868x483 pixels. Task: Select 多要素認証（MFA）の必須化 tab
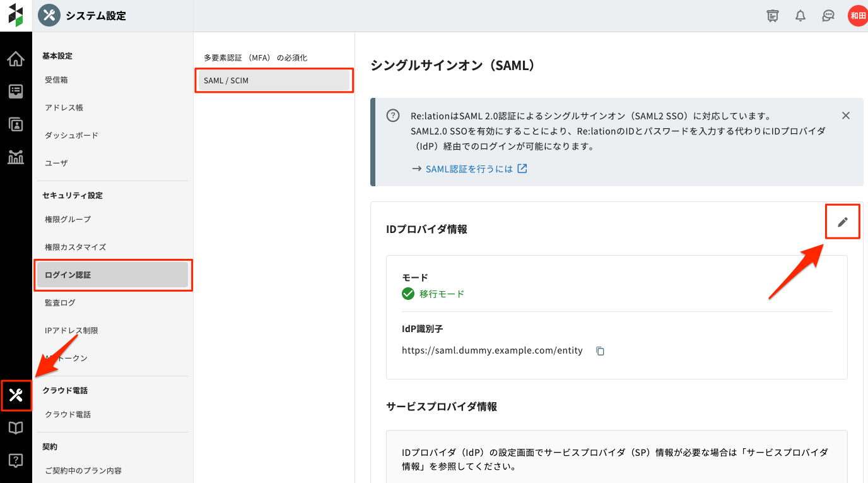pyautogui.click(x=255, y=57)
